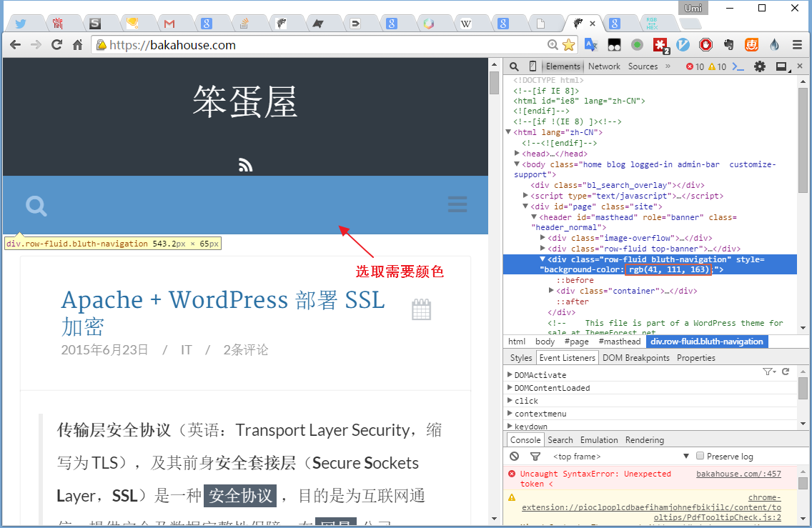Bookmark this page with the star icon
This screenshot has height=528, width=812.
point(568,45)
